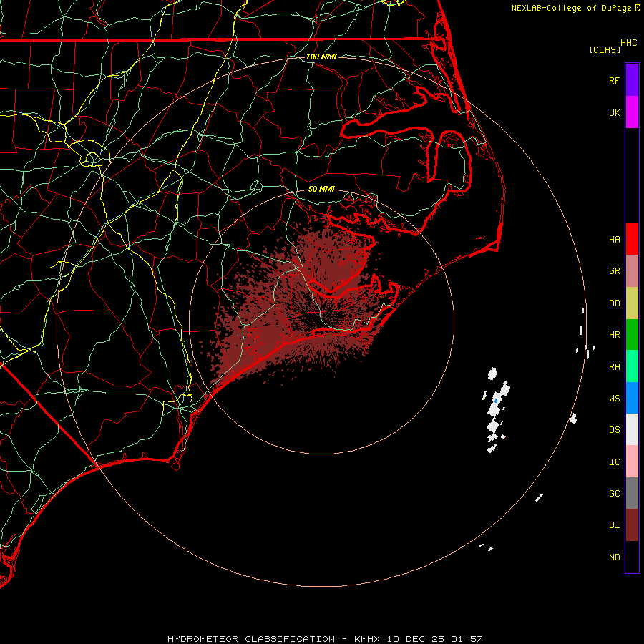Click the IC light pink legend swatch
This screenshot has height=644, width=644.
coord(632,462)
